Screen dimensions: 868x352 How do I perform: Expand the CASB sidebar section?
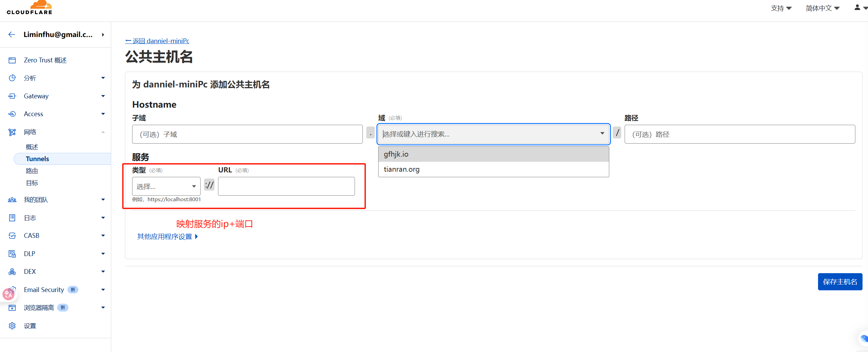point(103,235)
